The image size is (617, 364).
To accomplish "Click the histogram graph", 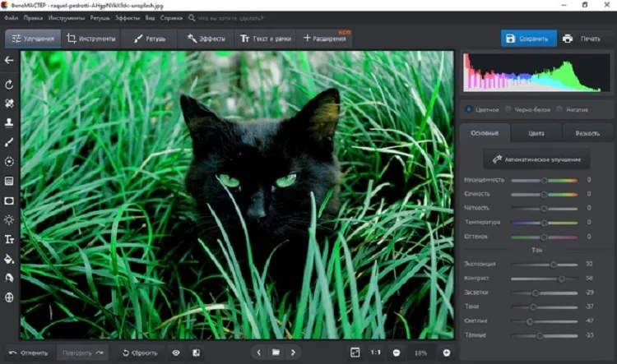I will point(536,73).
